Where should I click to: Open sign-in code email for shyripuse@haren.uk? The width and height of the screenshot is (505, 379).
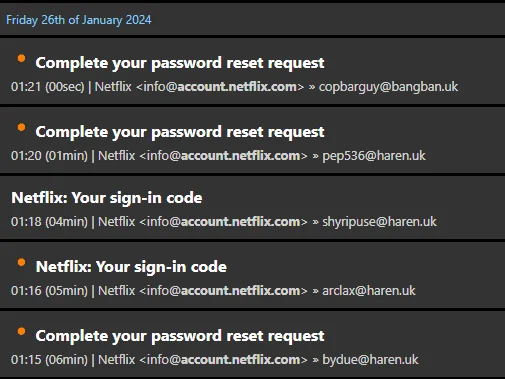click(252, 208)
